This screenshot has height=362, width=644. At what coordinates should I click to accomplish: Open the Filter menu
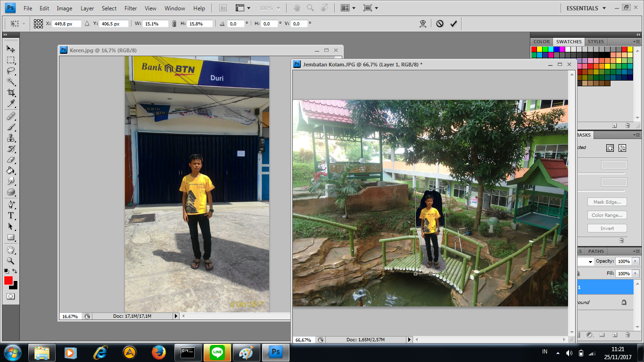click(130, 8)
